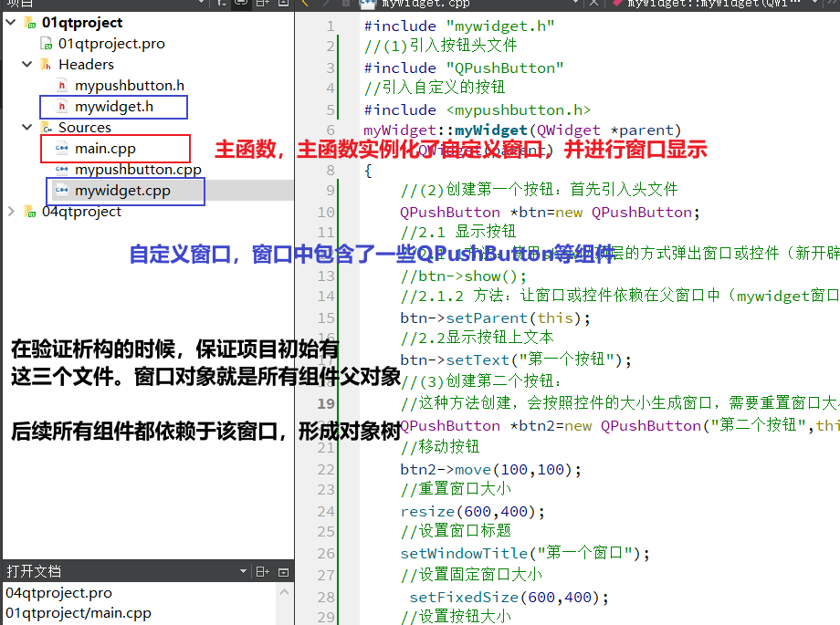Open 04qtproject.pro from the 打开文档 list

pyautogui.click(x=58, y=593)
